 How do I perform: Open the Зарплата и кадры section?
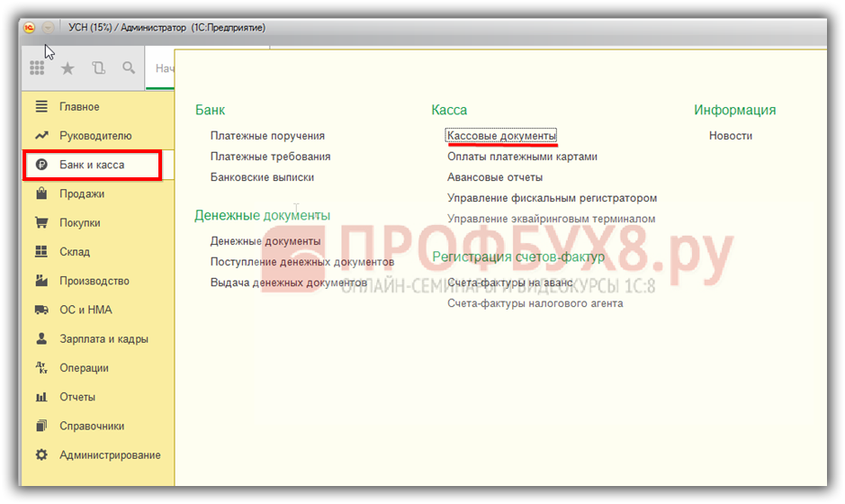(x=103, y=339)
